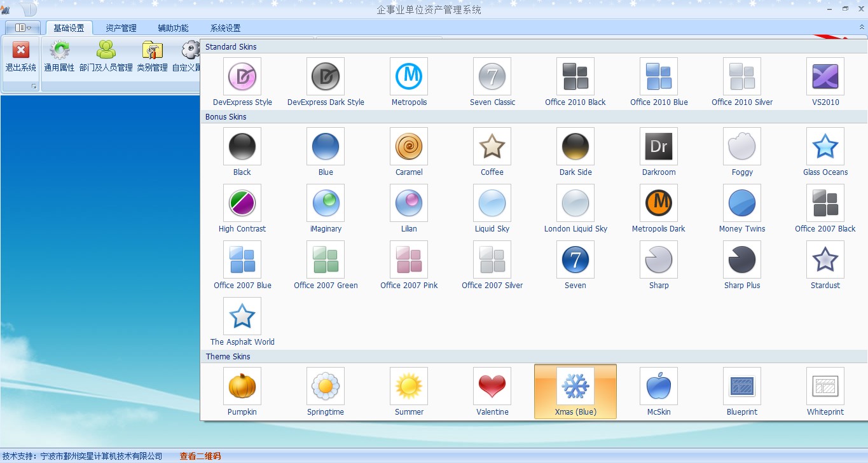Image resolution: width=868 pixels, height=463 pixels.
Task: Select the Pumpkin theme skin
Action: (x=242, y=392)
